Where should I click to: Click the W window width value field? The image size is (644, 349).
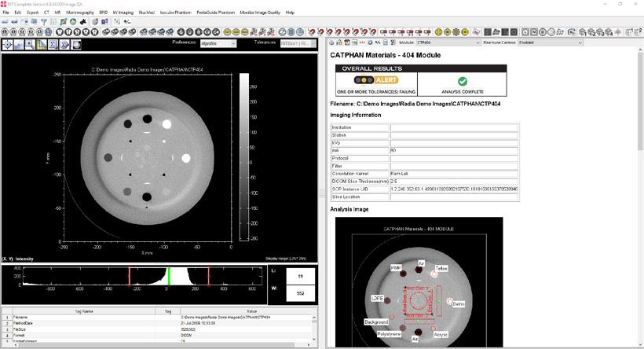(x=300, y=293)
